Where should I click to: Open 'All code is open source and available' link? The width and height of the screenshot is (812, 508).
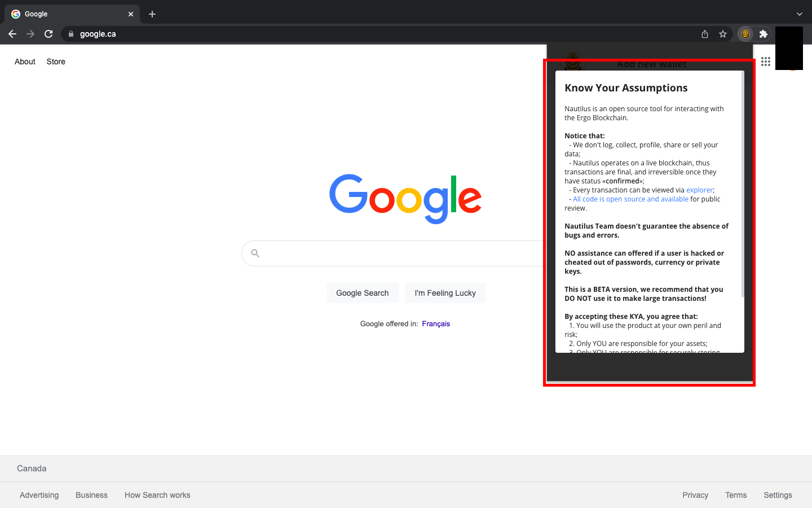[x=630, y=199]
